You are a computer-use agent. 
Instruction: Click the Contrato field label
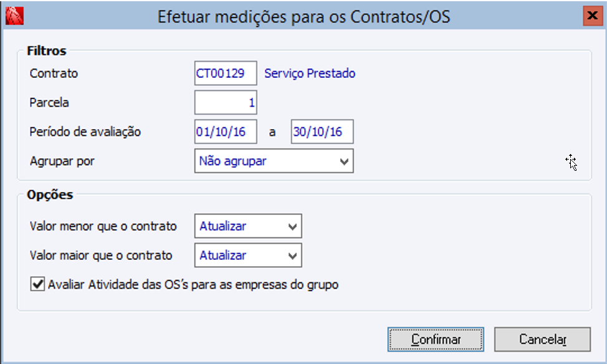(54, 74)
